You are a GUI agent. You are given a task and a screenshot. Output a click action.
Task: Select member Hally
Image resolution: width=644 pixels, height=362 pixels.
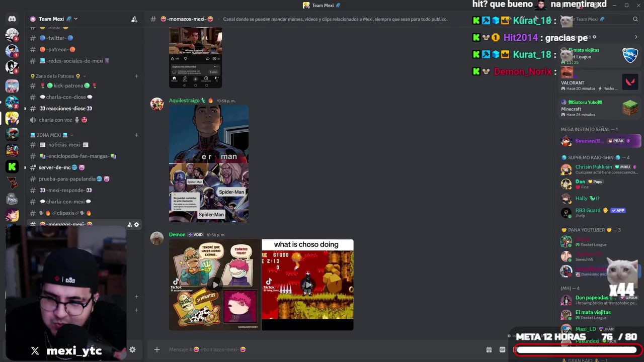point(601,199)
